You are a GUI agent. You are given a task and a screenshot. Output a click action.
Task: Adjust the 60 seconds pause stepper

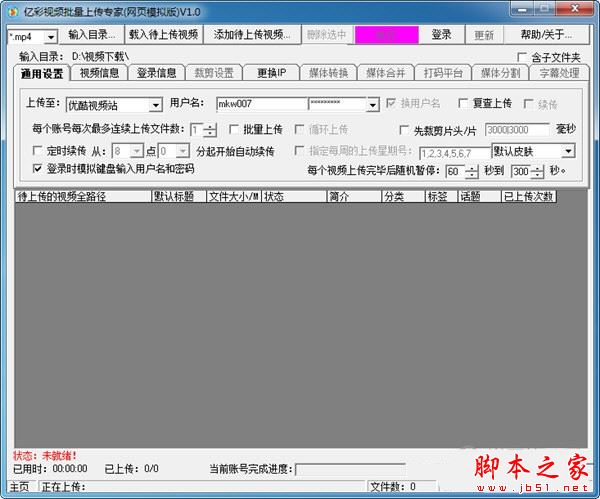pos(472,172)
